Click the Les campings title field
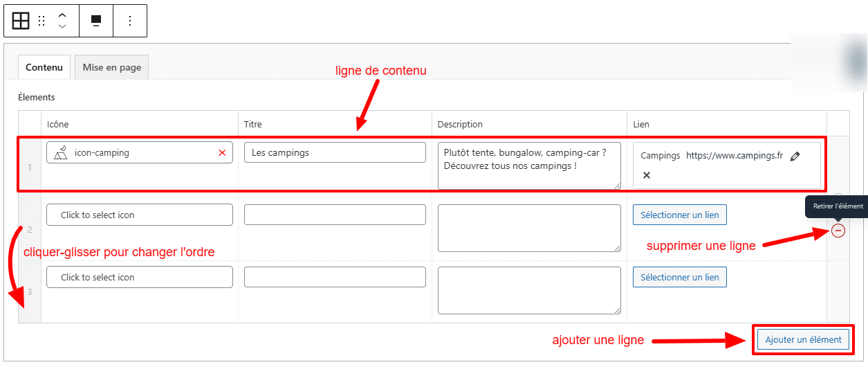Viewport: 868px width, 367px height. click(x=335, y=153)
